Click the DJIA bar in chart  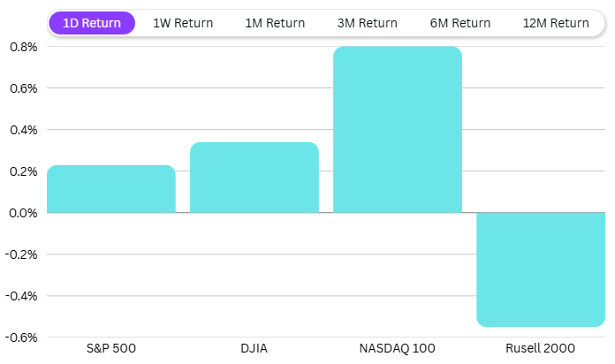click(254, 178)
